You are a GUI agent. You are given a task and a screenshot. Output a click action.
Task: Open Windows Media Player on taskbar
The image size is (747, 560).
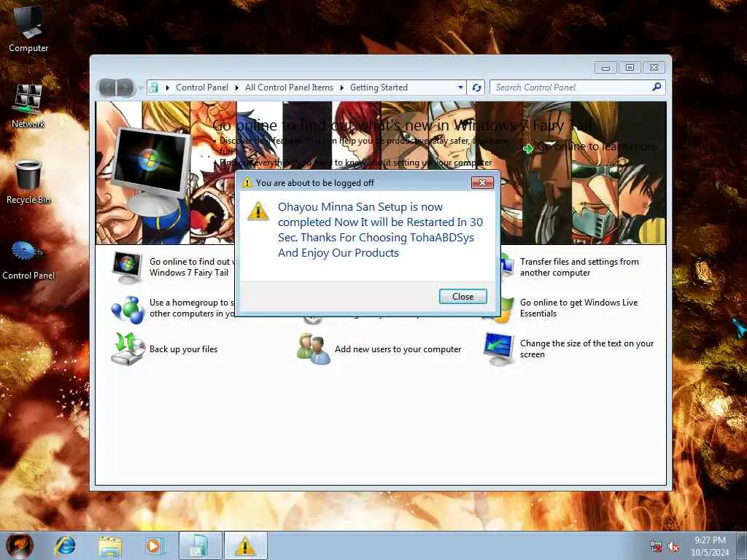[155, 545]
